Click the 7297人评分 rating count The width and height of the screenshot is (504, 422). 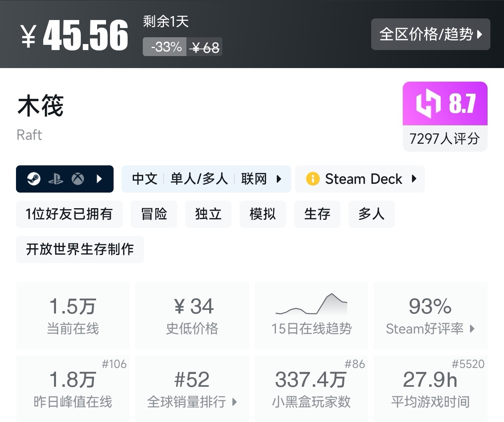tap(445, 139)
